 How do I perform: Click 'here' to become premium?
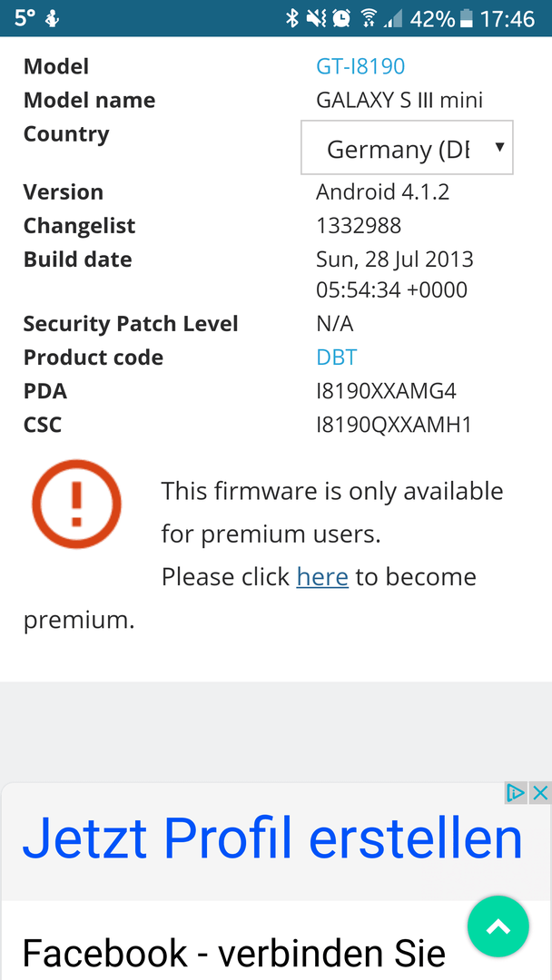click(x=322, y=577)
